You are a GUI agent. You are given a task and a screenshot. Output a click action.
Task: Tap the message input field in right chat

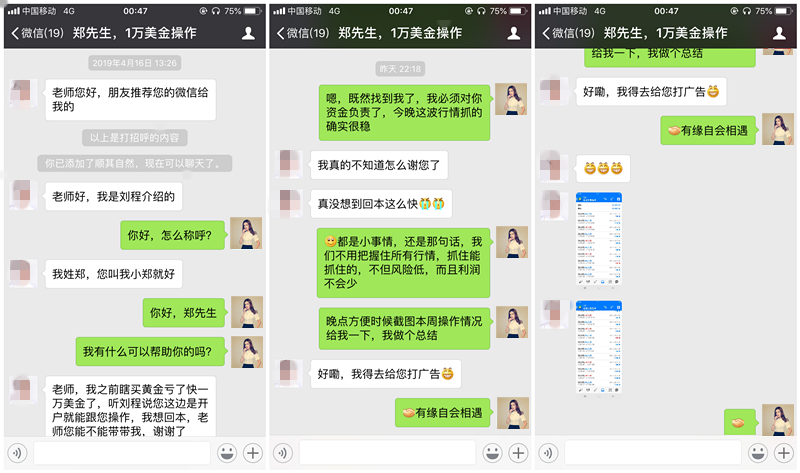click(x=653, y=453)
